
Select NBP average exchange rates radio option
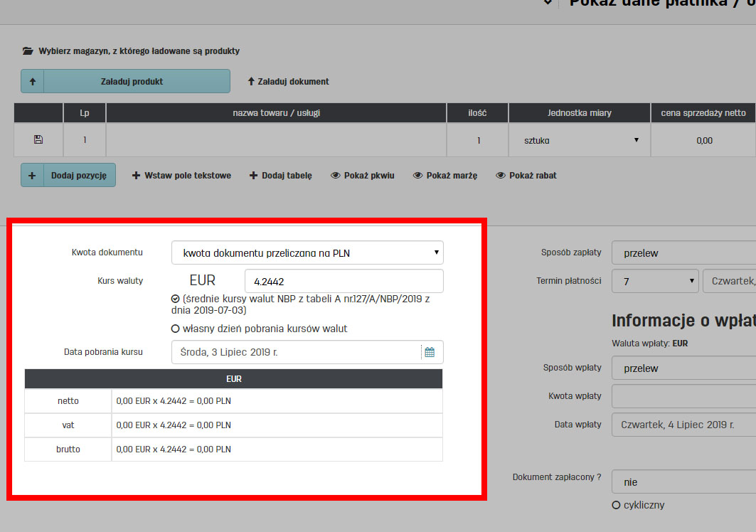pyautogui.click(x=176, y=299)
